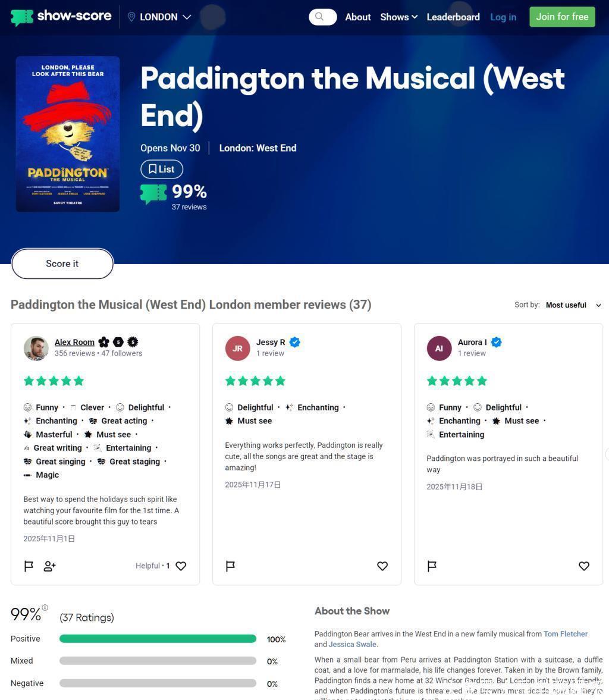Like Alex Room's review with heart
609x700 pixels.
(181, 566)
